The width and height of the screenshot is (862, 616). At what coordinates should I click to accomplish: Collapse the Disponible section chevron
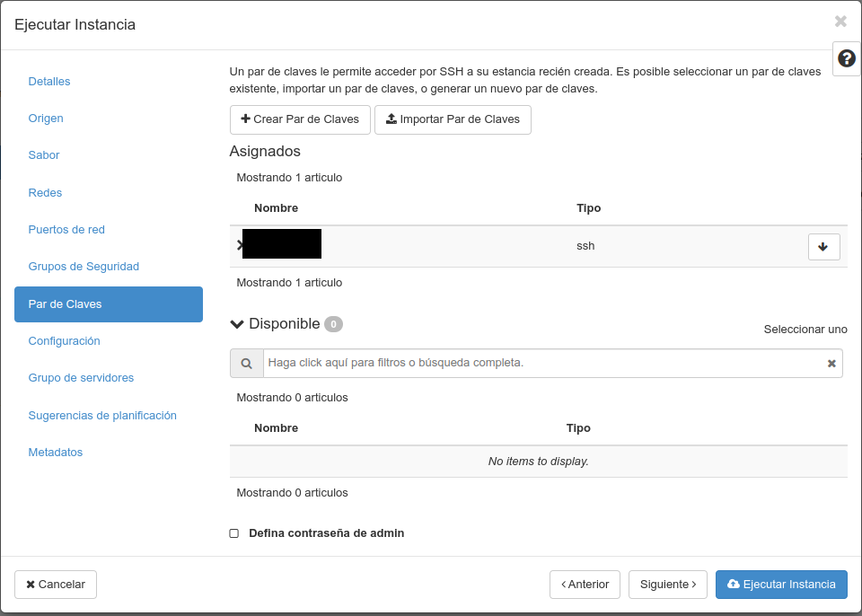tap(236, 323)
